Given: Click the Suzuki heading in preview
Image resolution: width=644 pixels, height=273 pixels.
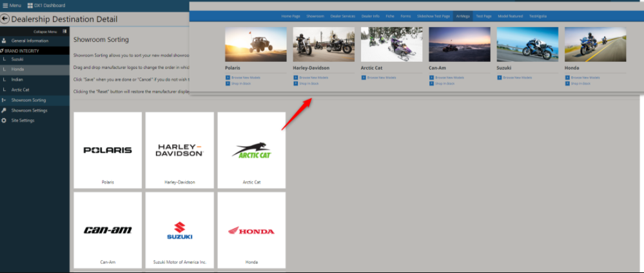Looking at the screenshot, I should (504, 68).
